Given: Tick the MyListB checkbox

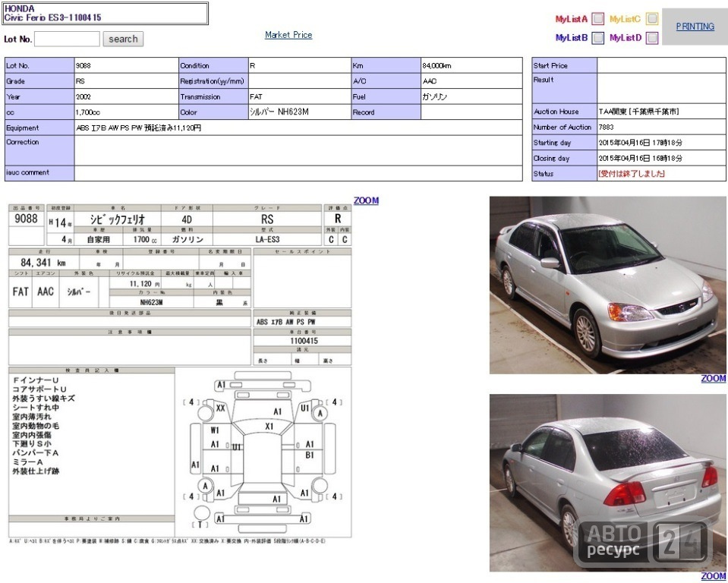Looking at the screenshot, I should coord(598,38).
